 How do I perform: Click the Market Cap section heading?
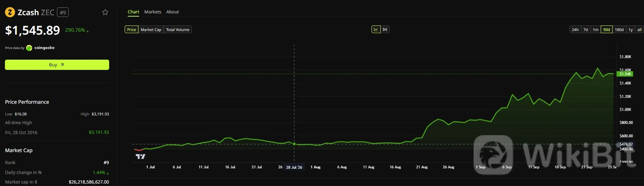point(19,150)
